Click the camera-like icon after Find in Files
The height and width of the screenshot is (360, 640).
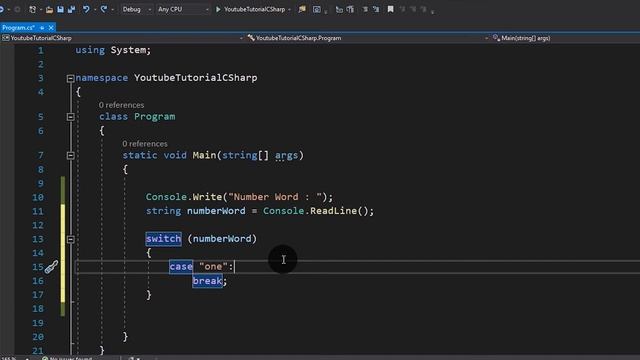[x=317, y=9]
